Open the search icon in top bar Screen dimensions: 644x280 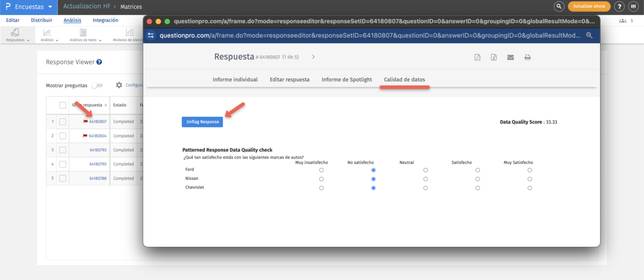(559, 6)
